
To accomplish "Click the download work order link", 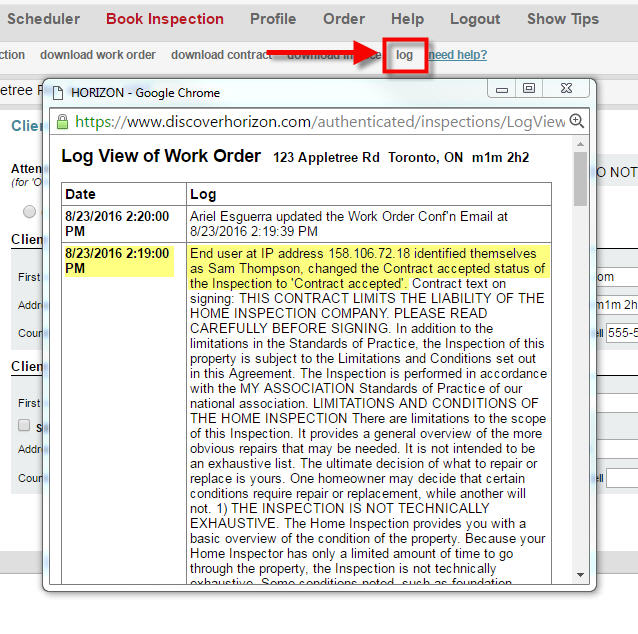I will pos(98,55).
